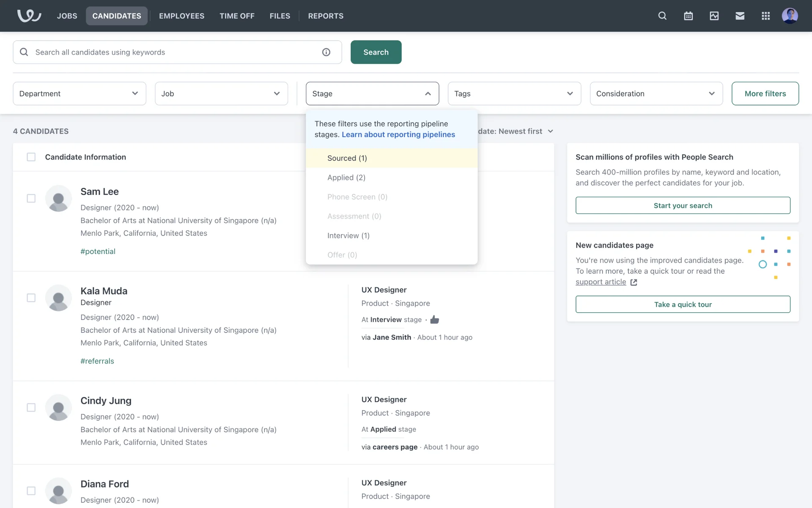Expand the Tags filter dropdown

pyautogui.click(x=514, y=94)
